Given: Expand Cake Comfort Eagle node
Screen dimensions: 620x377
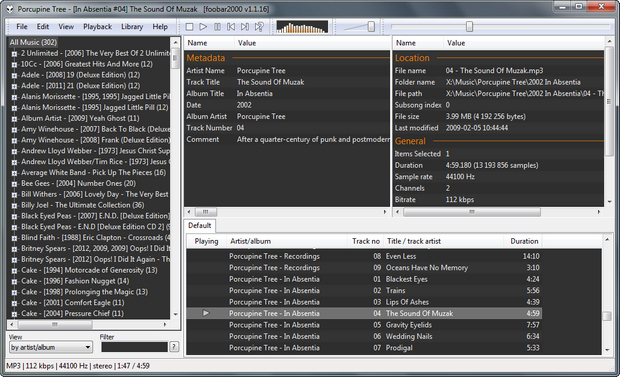Looking at the screenshot, I should [14, 303].
